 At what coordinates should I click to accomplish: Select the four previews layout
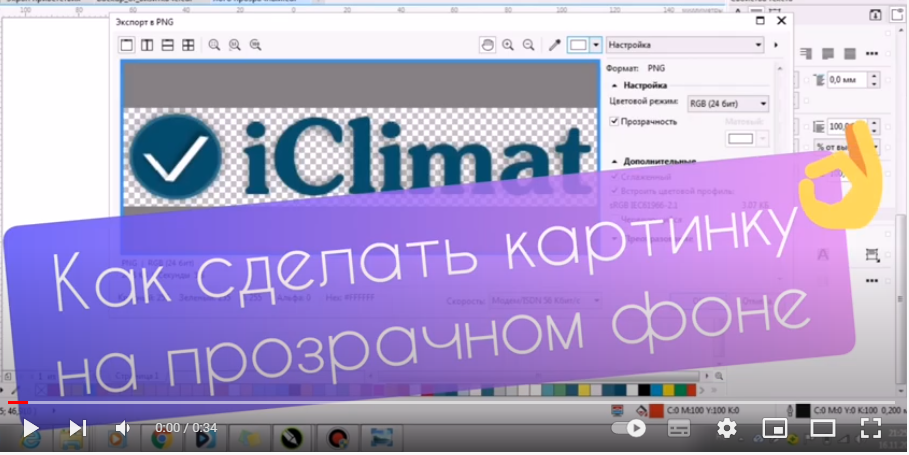(188, 45)
